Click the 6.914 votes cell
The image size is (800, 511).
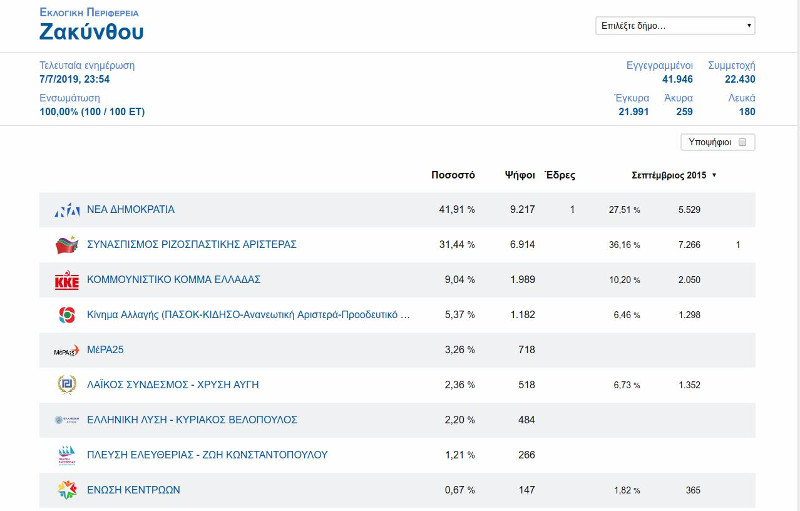522,244
